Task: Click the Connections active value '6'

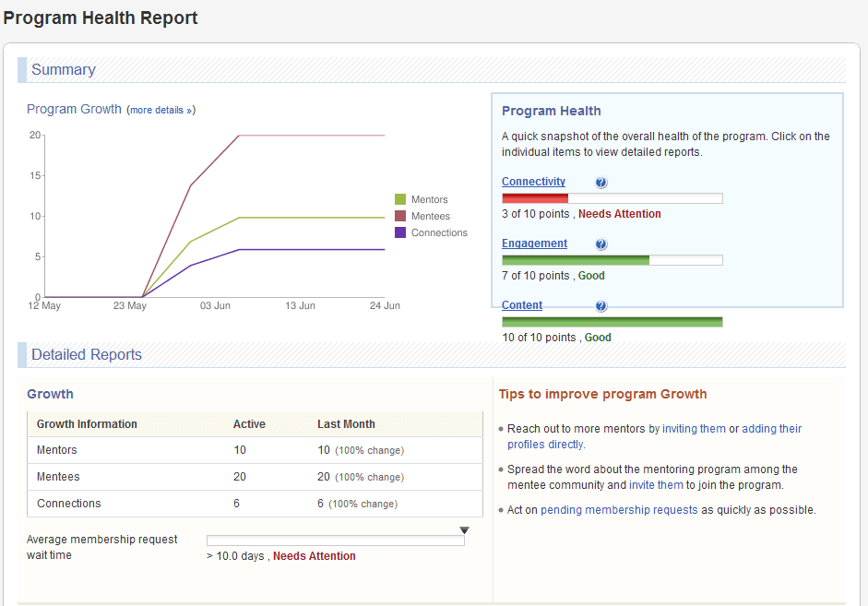Action: [x=236, y=503]
